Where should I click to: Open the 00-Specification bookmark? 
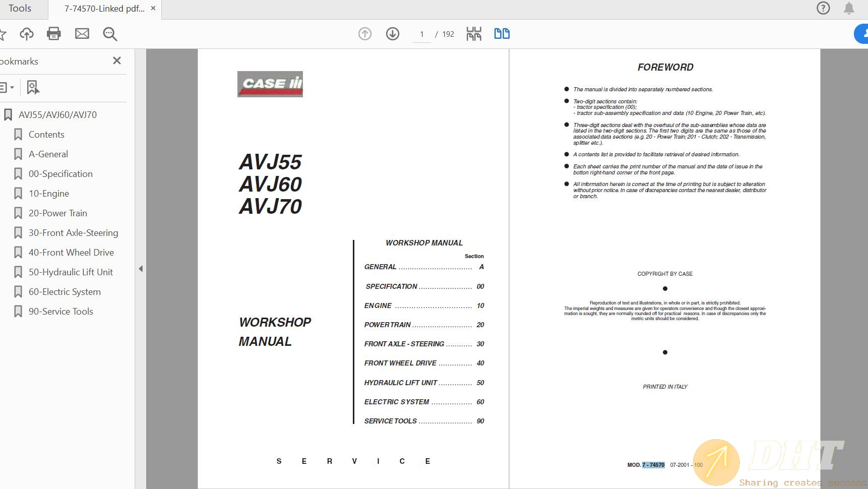pyautogui.click(x=60, y=174)
